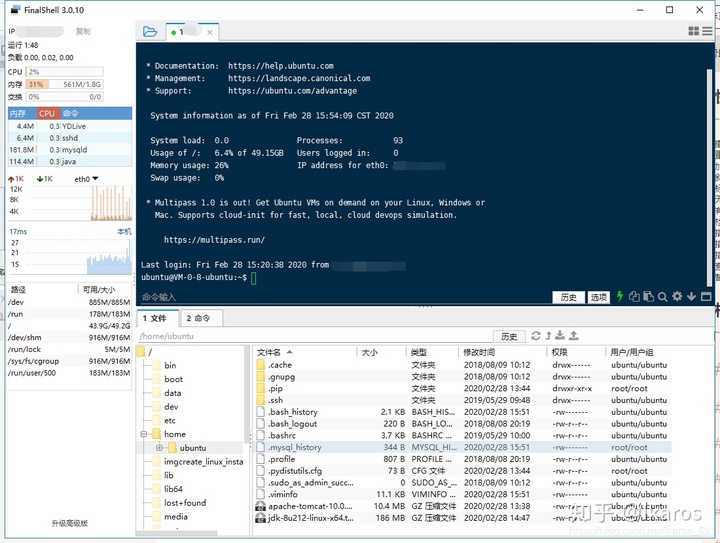Click the 交换 swap usage bar

(x=64, y=97)
